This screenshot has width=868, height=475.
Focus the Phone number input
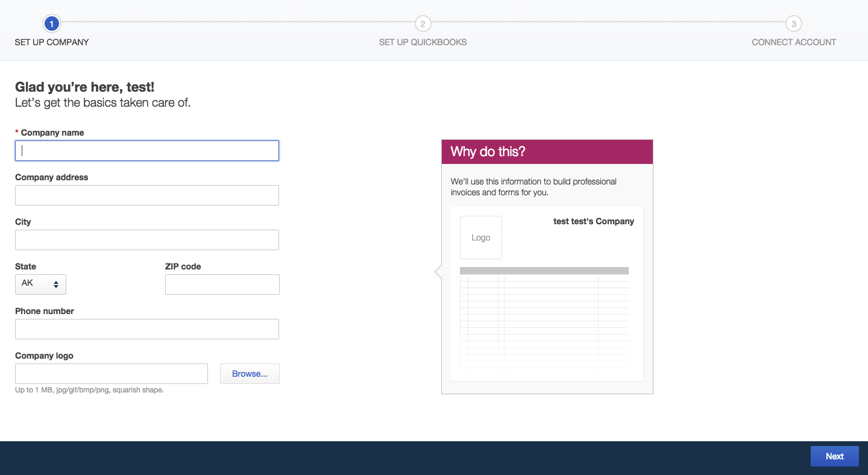click(x=147, y=329)
